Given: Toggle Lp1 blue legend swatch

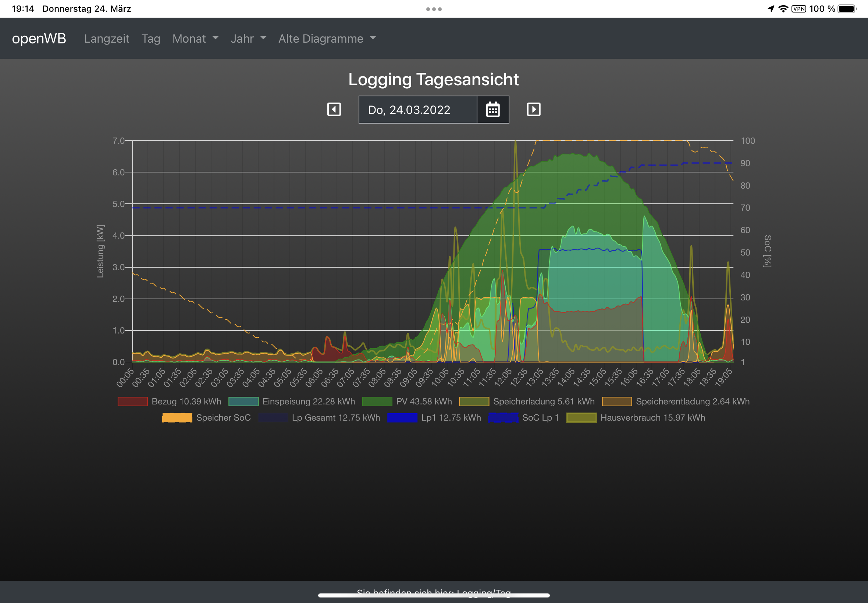Looking at the screenshot, I should (402, 417).
